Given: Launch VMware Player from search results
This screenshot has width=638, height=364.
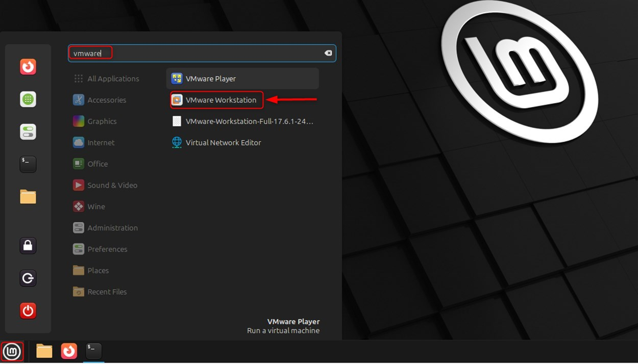Looking at the screenshot, I should point(242,79).
